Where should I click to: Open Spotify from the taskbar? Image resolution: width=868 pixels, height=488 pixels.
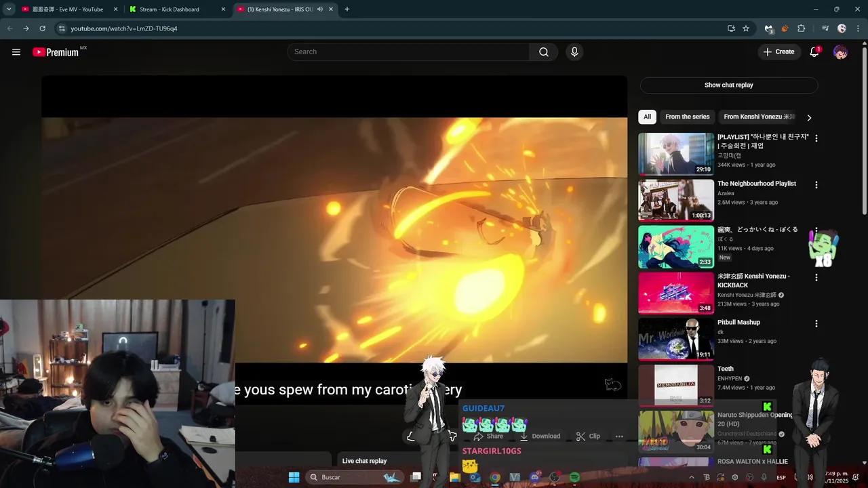click(574, 477)
